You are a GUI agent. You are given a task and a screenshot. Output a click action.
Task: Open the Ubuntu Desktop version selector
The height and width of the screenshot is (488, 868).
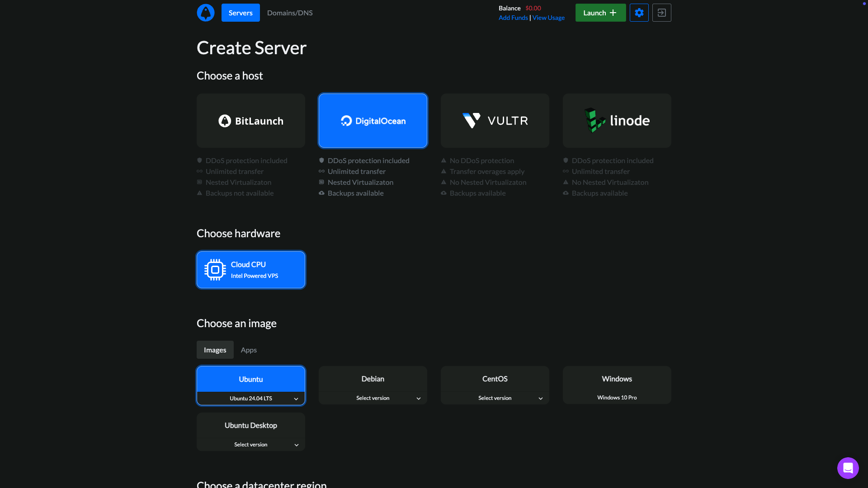click(250, 445)
